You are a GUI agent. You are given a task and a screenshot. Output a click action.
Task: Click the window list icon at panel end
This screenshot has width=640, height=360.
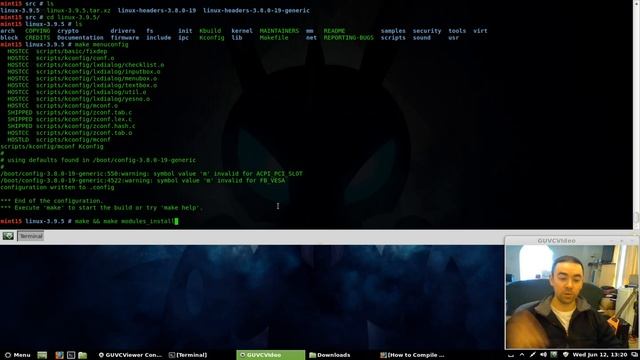point(634,355)
